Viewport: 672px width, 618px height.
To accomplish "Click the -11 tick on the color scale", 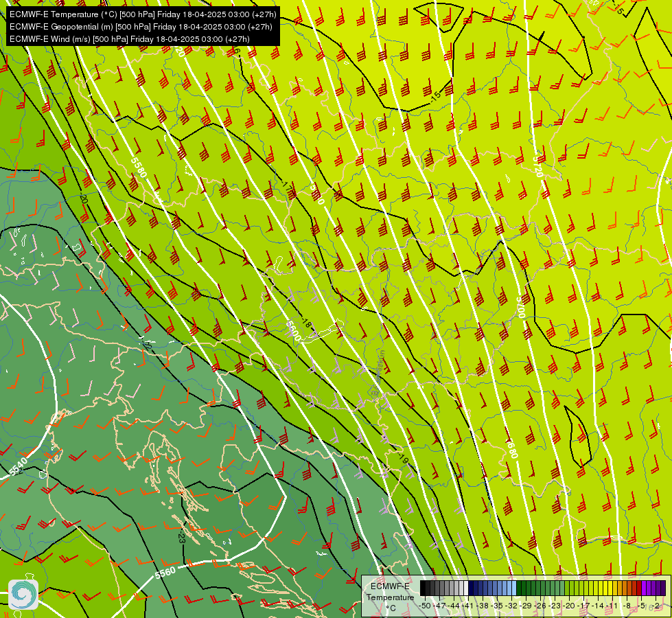I will click(x=612, y=606).
